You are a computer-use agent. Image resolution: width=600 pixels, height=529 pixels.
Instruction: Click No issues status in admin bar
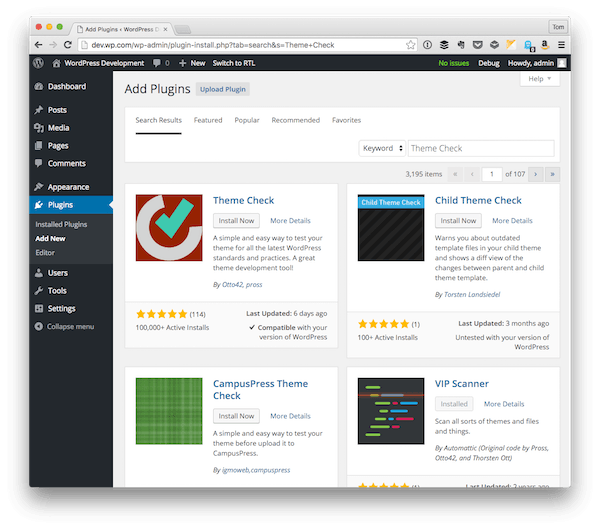453,63
